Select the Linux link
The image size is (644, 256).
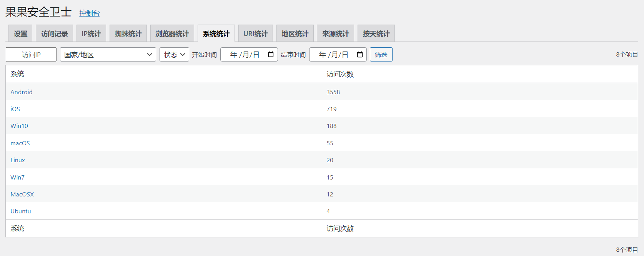(x=18, y=160)
